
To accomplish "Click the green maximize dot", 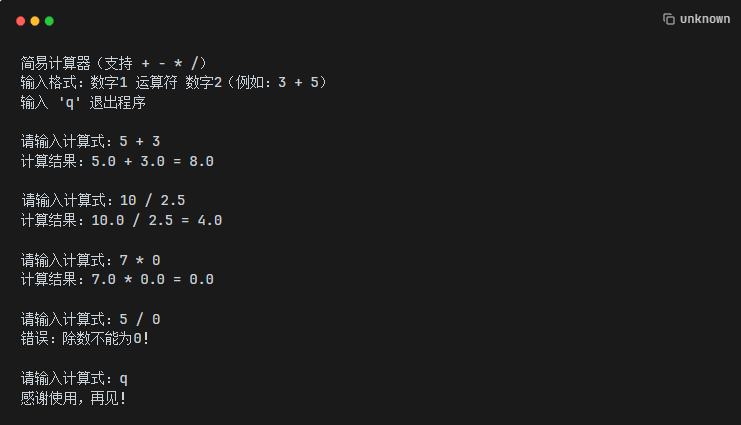I will (49, 21).
